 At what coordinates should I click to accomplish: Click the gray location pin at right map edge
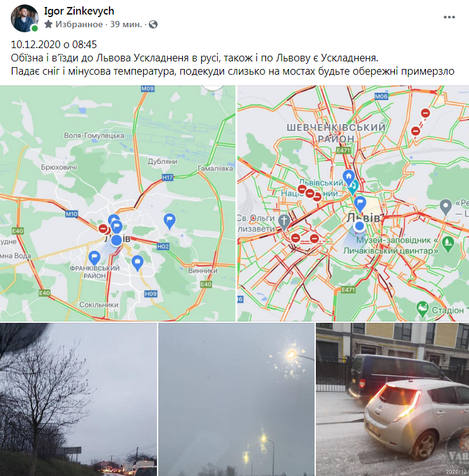point(446,207)
